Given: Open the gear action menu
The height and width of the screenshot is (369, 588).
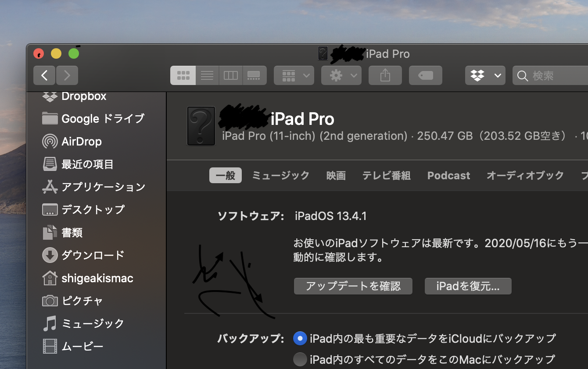Looking at the screenshot, I should pos(341,75).
